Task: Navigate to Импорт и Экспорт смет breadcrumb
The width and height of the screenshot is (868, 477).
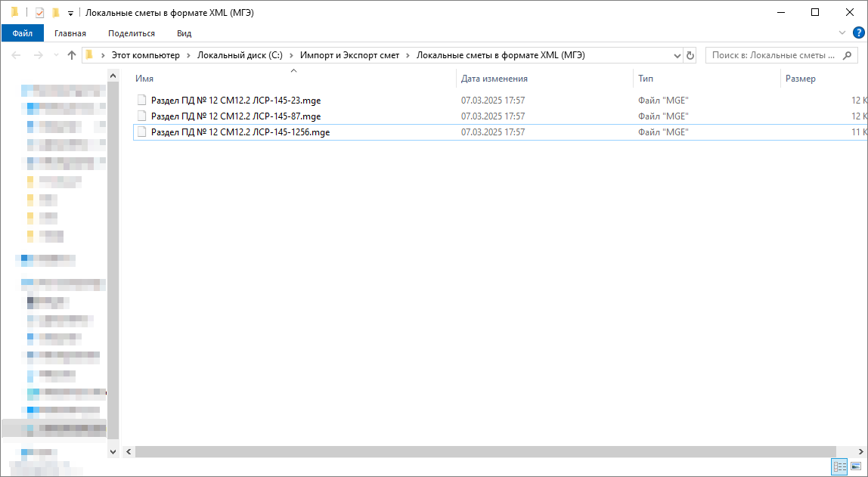Action: coord(349,55)
